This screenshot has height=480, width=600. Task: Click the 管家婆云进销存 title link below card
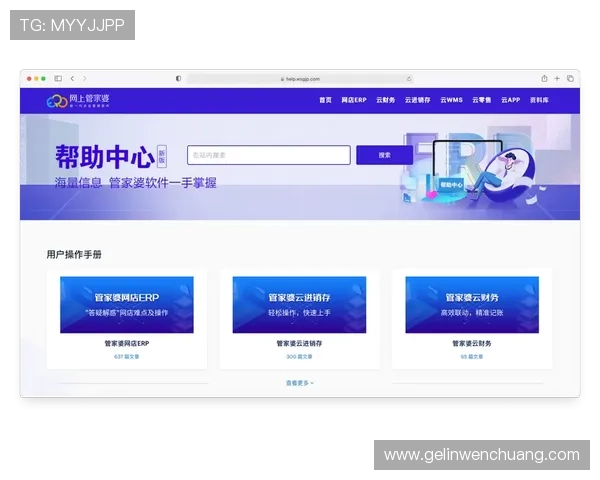(x=299, y=343)
